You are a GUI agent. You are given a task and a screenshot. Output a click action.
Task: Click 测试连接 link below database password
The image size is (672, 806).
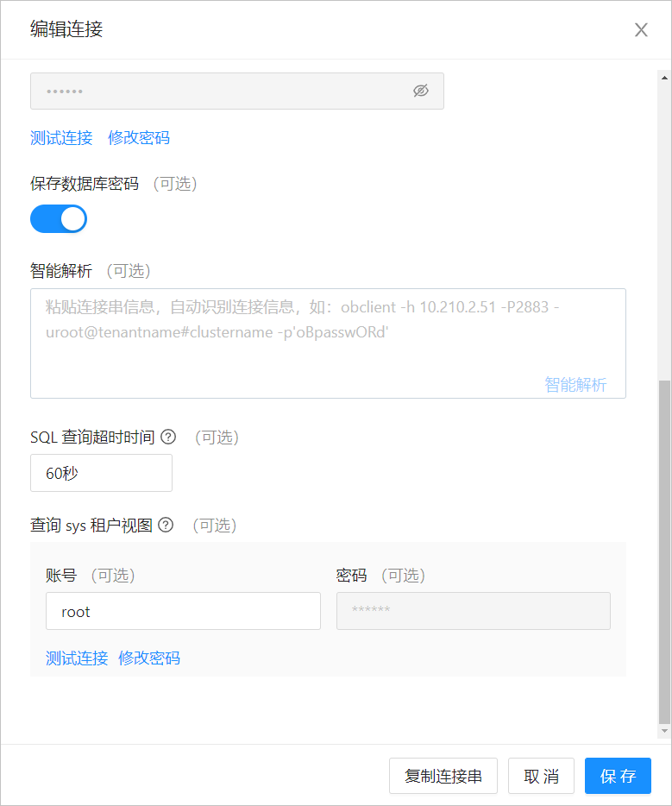tap(61, 137)
